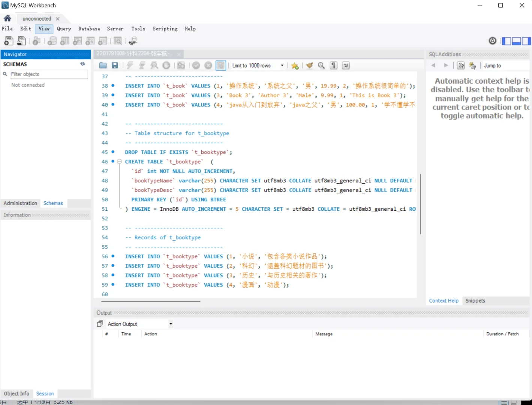Open the Edit menu
Screen dimensions: 532x405
point(25,29)
